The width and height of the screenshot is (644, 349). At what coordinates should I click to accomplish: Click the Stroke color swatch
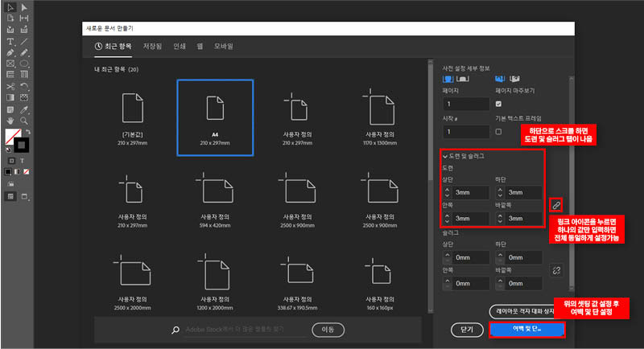22,146
